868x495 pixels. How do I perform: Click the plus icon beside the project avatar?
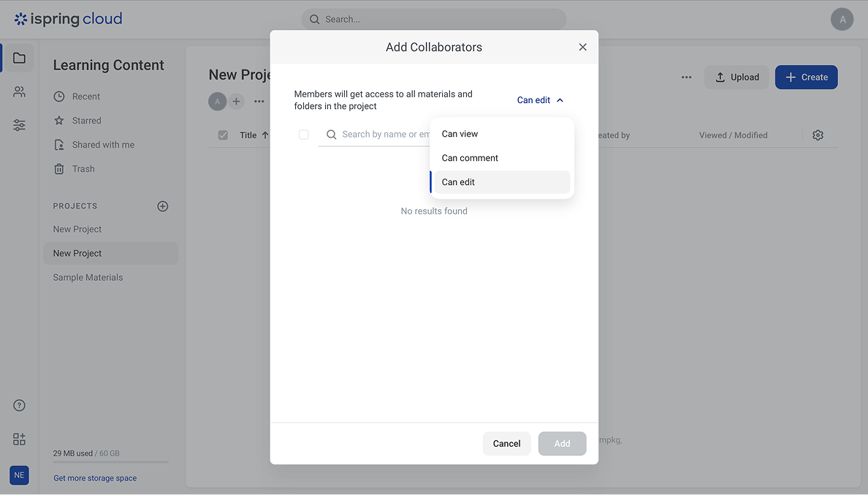tap(235, 101)
